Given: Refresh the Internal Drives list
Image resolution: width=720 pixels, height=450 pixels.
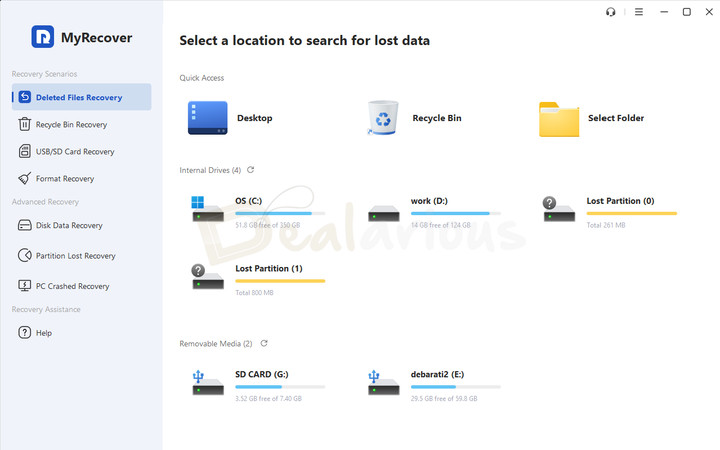Looking at the screenshot, I should (250, 170).
